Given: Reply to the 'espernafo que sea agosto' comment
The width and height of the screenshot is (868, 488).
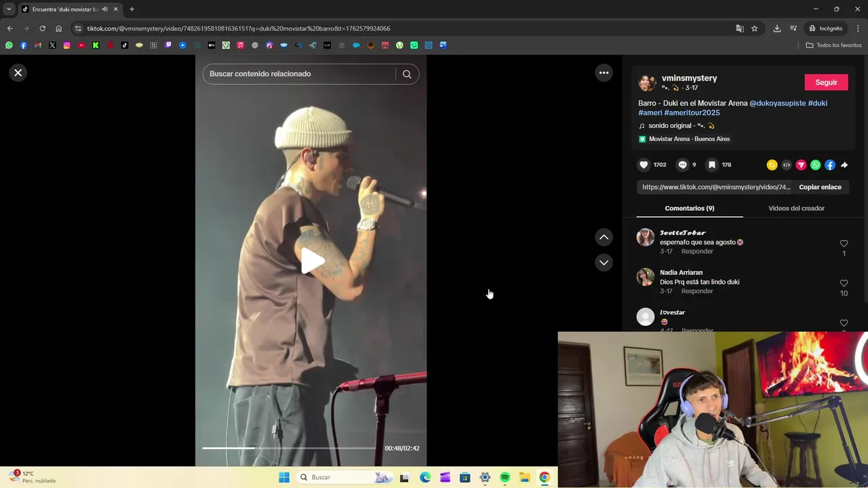Looking at the screenshot, I should (697, 251).
